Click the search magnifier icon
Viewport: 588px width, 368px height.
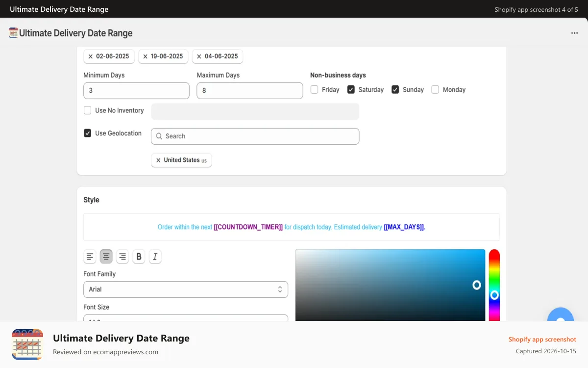tap(159, 136)
